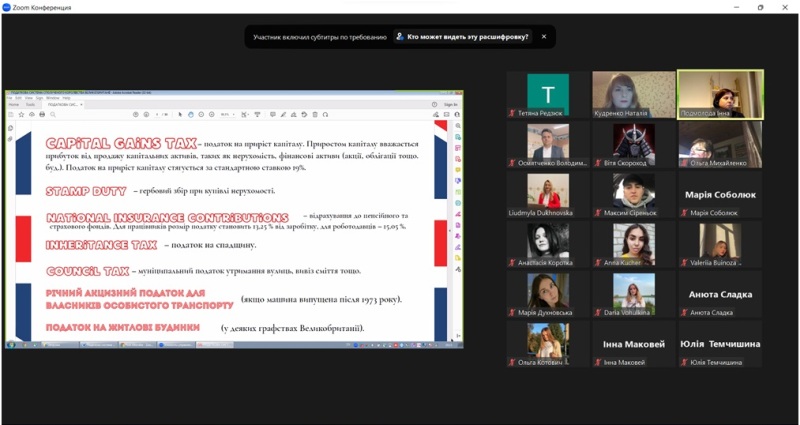Click the trash delete icon in Acrobat toolbar
This screenshot has width=800, height=425.
click(315, 114)
